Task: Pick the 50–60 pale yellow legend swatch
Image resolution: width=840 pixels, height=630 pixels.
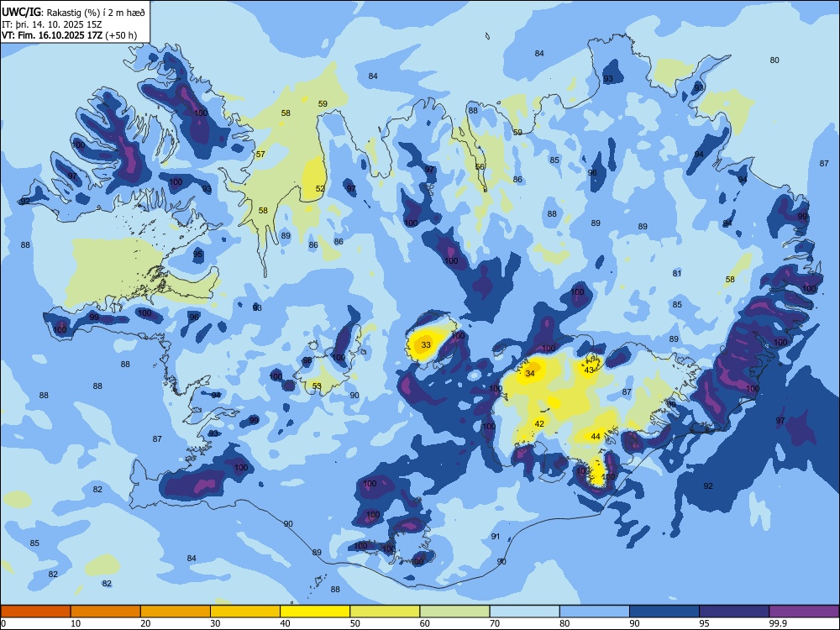Action: point(385,612)
